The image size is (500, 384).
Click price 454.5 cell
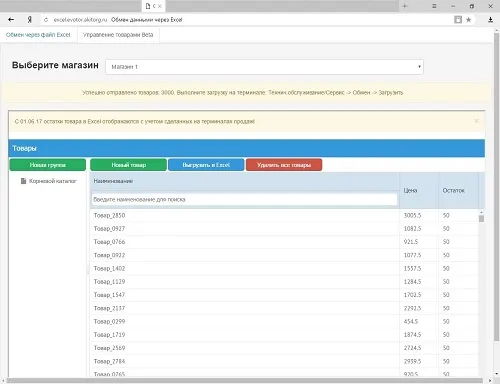pos(419,321)
